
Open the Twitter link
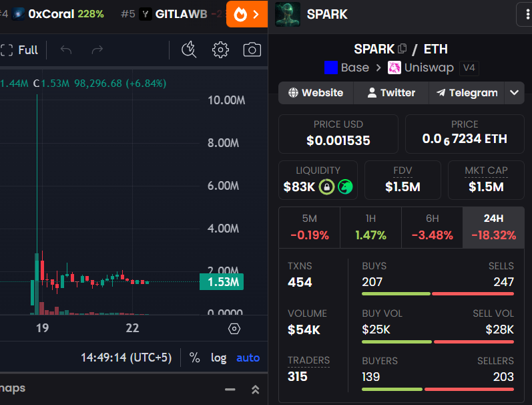(391, 93)
